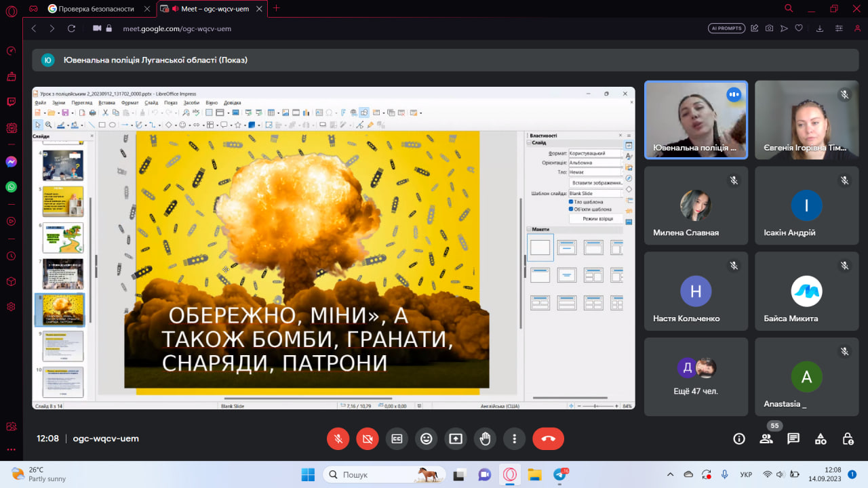
Task: Raise hand in the meeting
Action: [486, 439]
